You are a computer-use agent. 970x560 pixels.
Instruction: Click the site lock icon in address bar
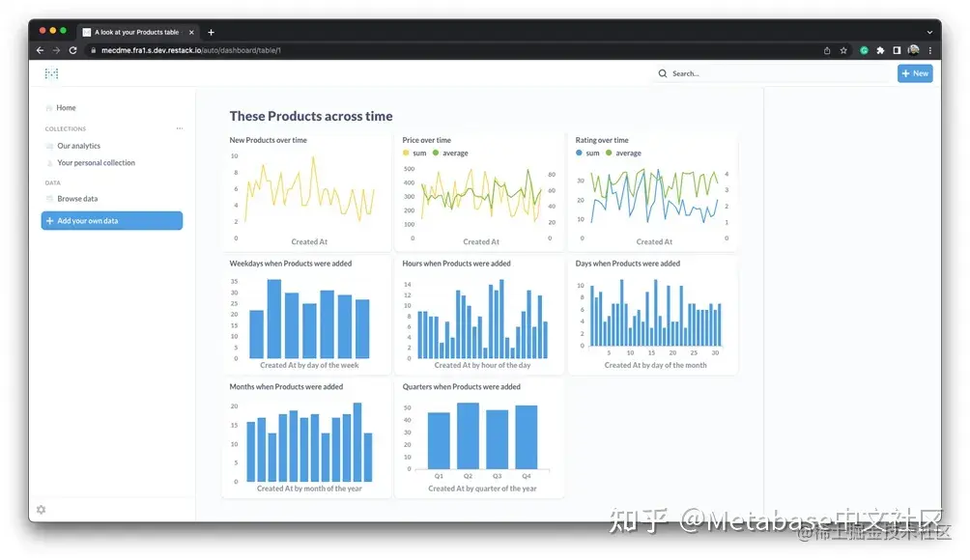point(94,50)
